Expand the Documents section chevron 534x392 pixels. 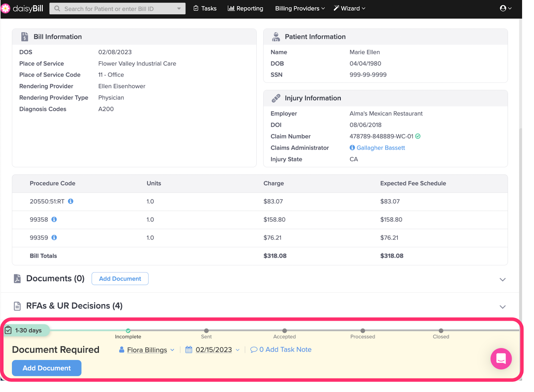click(x=502, y=279)
